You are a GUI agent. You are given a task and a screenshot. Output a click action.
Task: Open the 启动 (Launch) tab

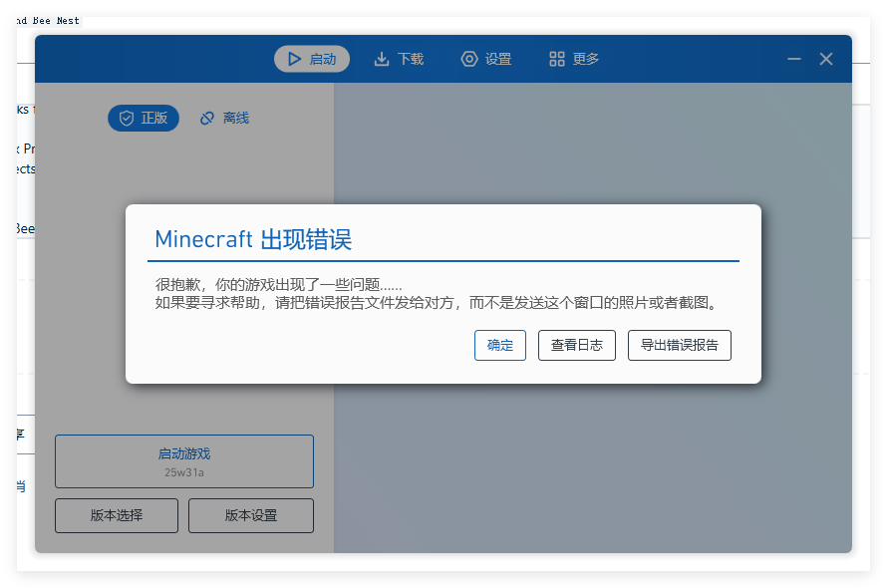pos(312,59)
